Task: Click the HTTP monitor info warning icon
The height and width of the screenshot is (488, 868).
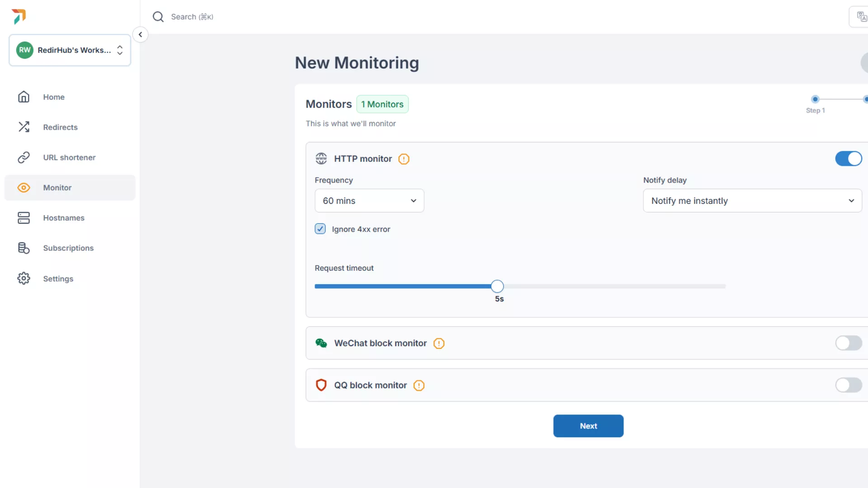Action: [404, 159]
